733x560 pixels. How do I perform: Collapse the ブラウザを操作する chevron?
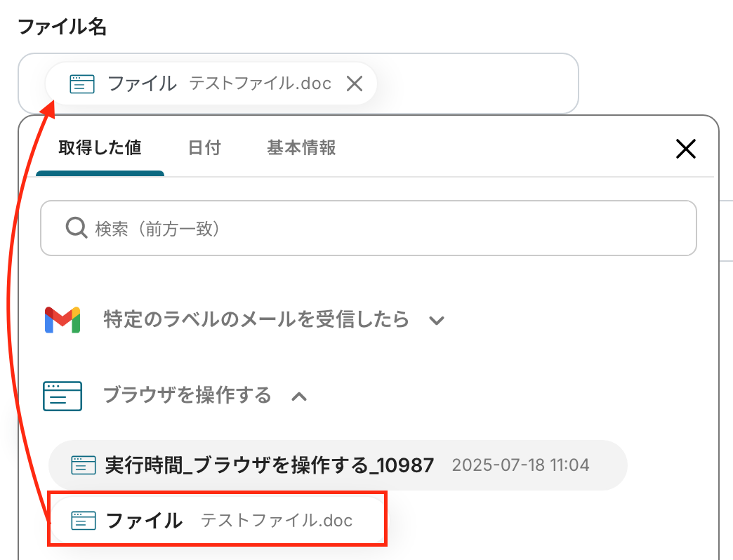coord(299,396)
